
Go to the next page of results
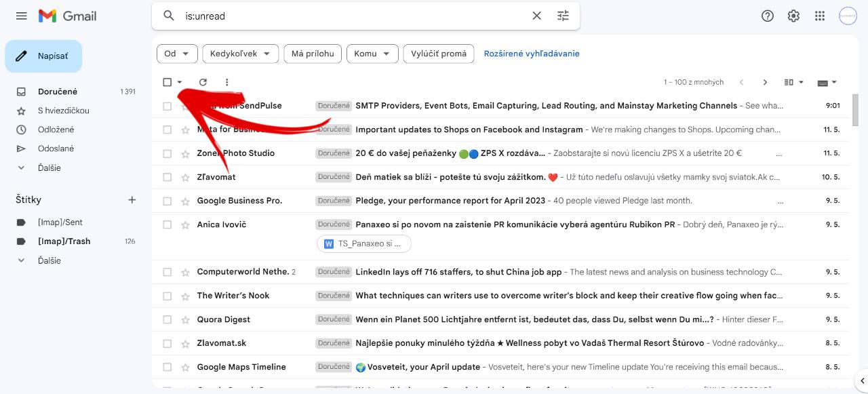click(765, 82)
